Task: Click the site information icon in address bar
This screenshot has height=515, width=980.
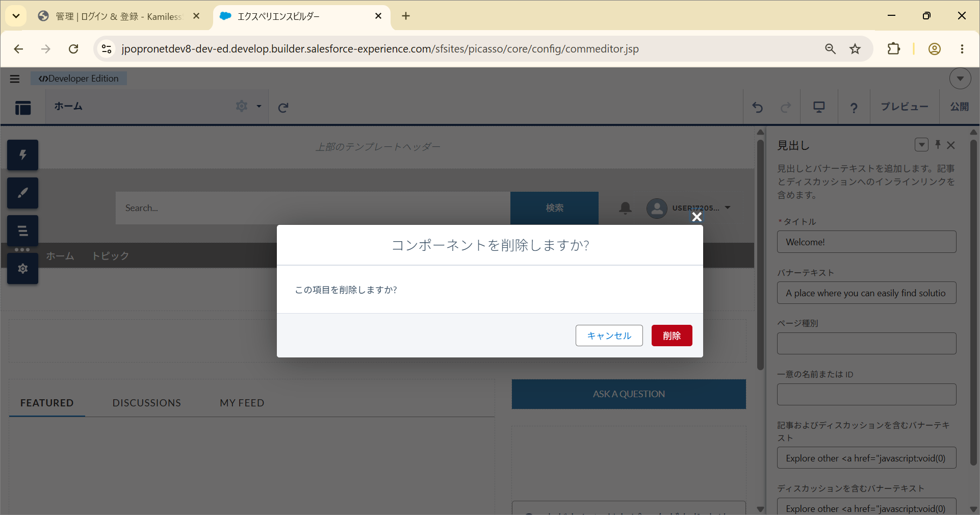Action: tap(107, 49)
